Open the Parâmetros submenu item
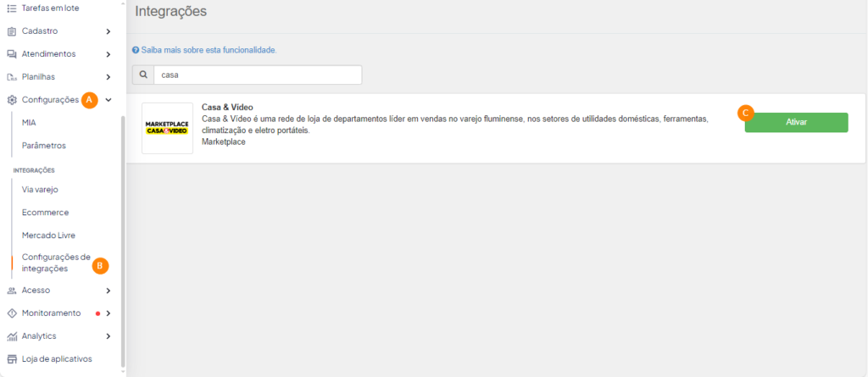The width and height of the screenshot is (868, 377). 44,146
